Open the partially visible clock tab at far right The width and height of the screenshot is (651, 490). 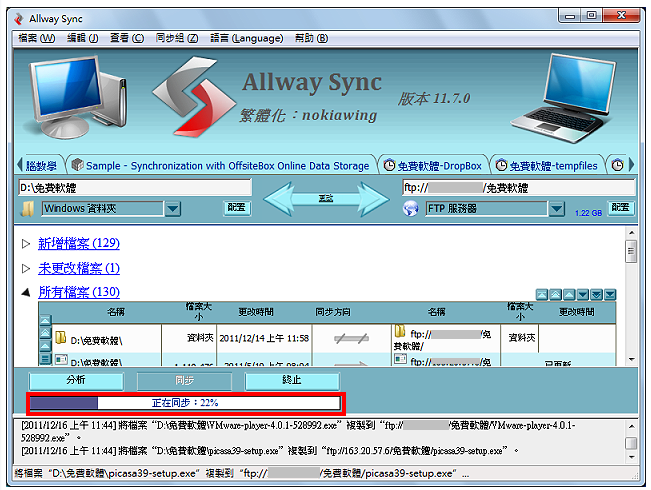pyautogui.click(x=618, y=165)
